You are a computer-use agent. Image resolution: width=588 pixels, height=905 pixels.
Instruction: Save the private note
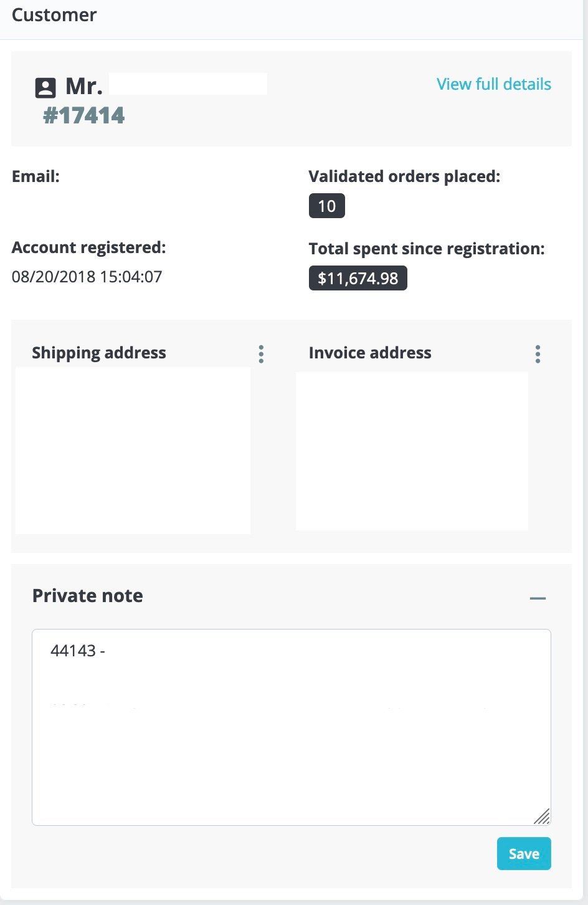524,853
